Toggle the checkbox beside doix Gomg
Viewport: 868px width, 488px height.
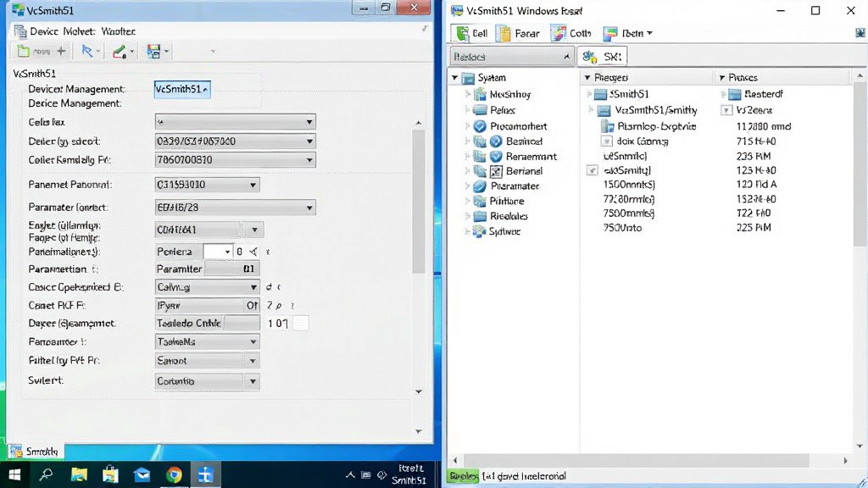coord(607,141)
